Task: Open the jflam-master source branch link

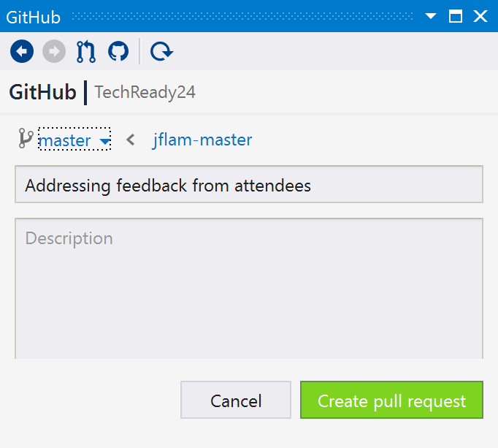Action: tap(202, 140)
